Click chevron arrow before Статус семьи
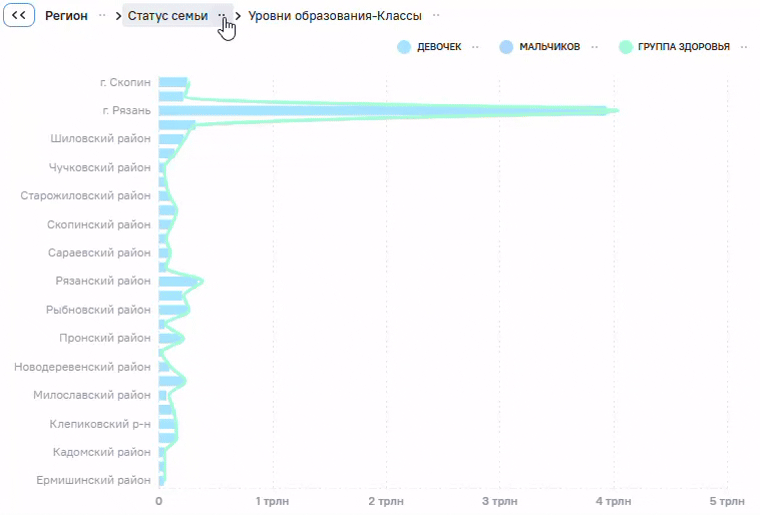This screenshot has height=515, width=760. point(118,16)
